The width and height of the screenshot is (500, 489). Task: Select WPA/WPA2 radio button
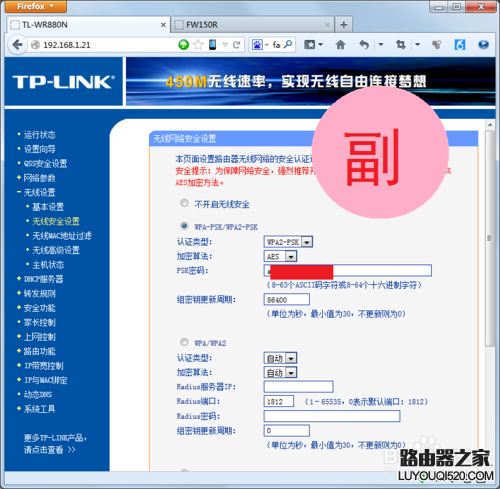(x=184, y=342)
